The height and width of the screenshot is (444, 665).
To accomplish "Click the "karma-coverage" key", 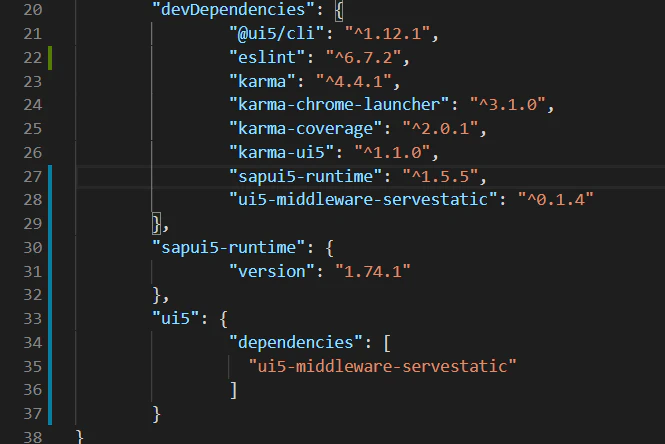I will pos(305,128).
